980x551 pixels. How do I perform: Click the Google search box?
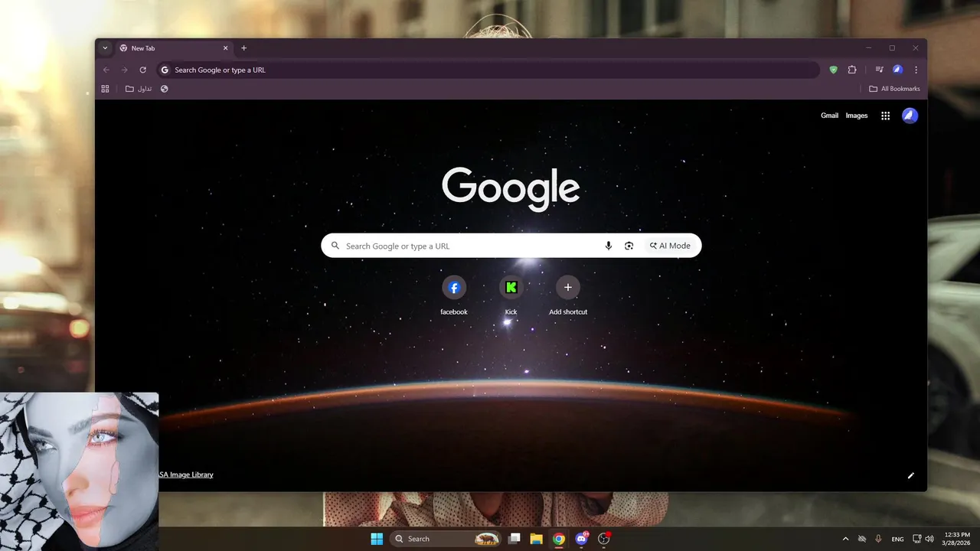tap(511, 246)
